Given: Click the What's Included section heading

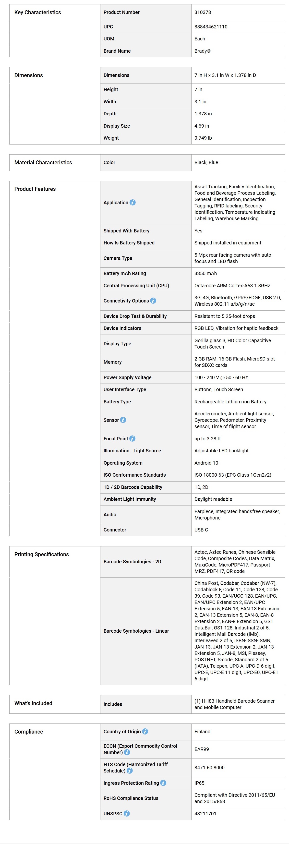Looking at the screenshot, I should (x=33, y=703).
